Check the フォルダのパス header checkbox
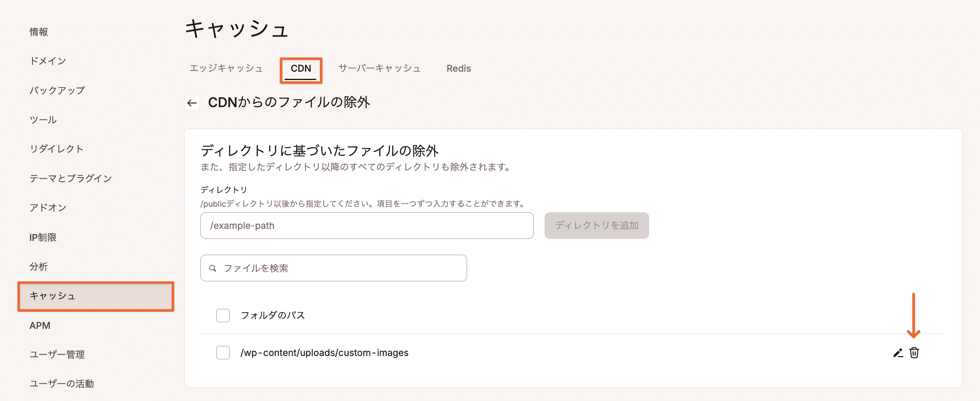This screenshot has height=401, width=980. (x=222, y=316)
